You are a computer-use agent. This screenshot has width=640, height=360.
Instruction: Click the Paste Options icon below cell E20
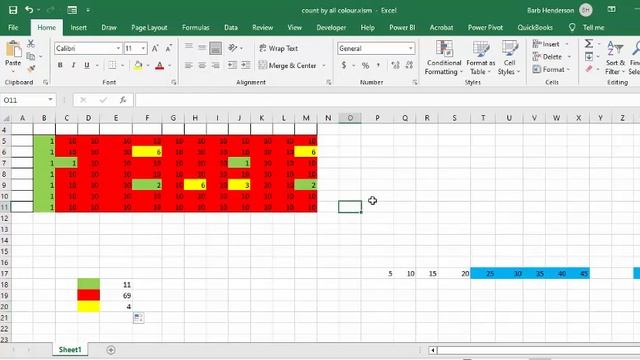138,318
